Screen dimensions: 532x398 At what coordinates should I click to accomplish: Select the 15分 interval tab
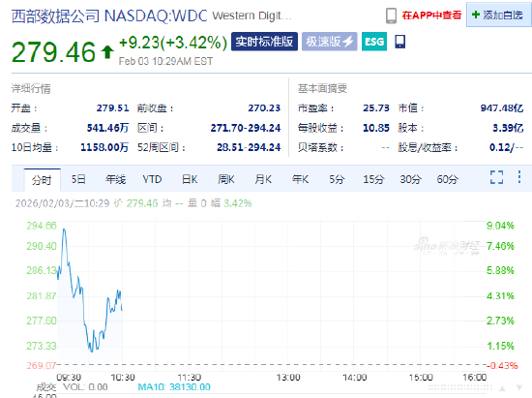pyautogui.click(x=373, y=179)
